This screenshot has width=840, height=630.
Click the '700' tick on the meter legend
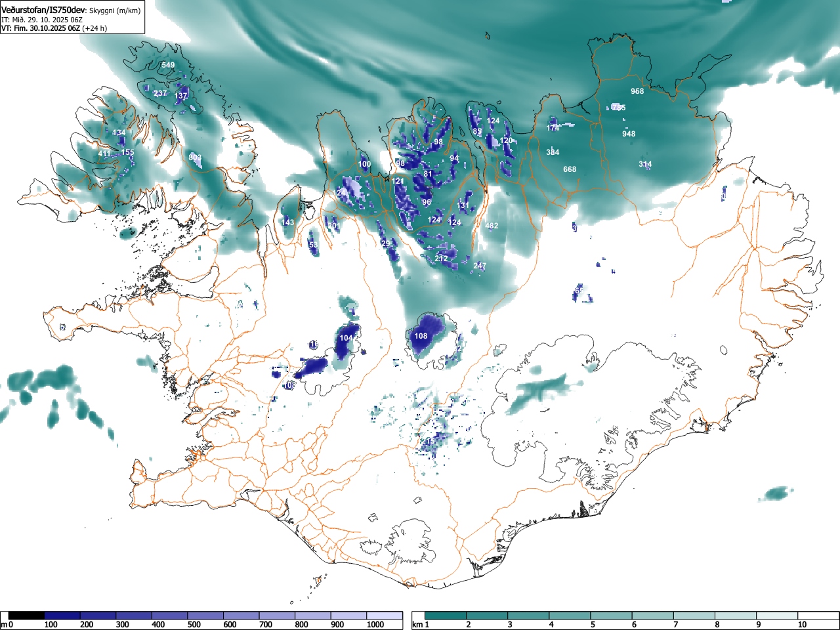click(266, 625)
